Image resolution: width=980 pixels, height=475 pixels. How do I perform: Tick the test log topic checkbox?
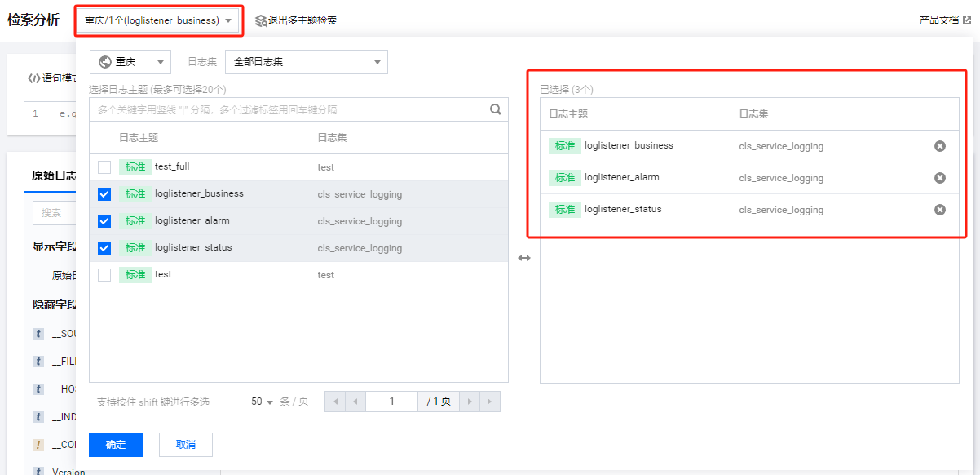click(x=104, y=275)
